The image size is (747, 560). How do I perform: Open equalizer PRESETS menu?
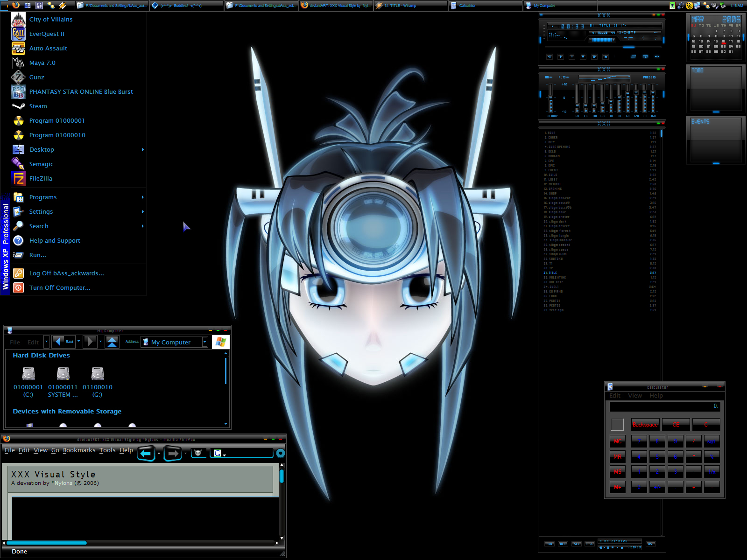click(649, 77)
